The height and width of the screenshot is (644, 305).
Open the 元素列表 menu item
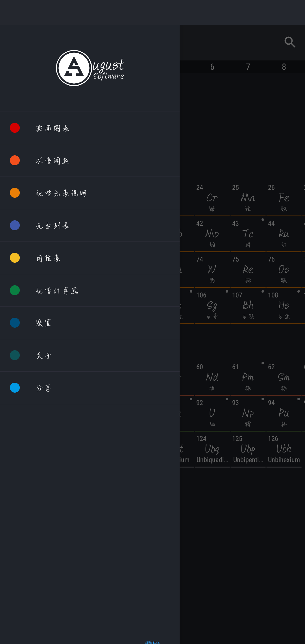click(90, 225)
